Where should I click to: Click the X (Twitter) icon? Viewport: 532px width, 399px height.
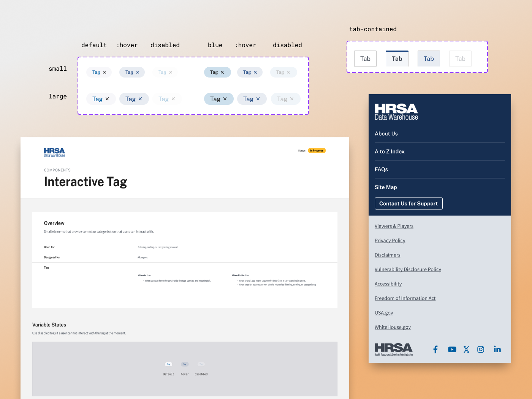click(x=466, y=350)
